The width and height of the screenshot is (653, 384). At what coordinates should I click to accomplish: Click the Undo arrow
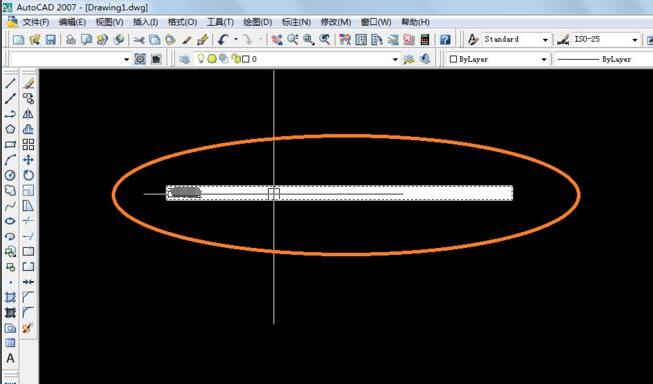tap(223, 40)
